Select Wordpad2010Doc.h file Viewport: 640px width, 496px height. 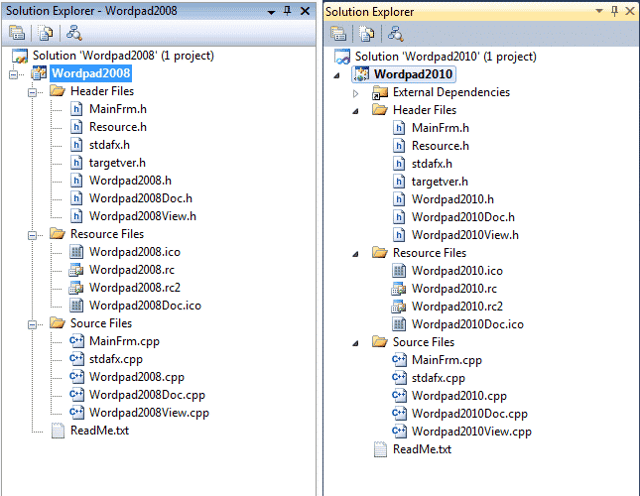[463, 217]
